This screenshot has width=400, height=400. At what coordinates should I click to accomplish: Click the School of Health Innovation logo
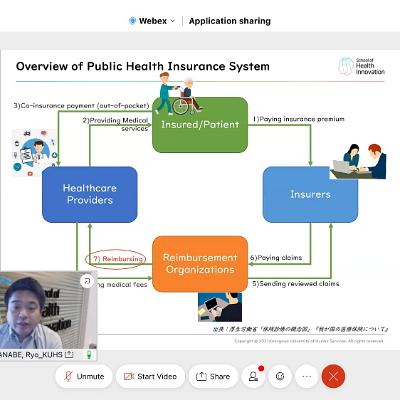click(x=362, y=66)
